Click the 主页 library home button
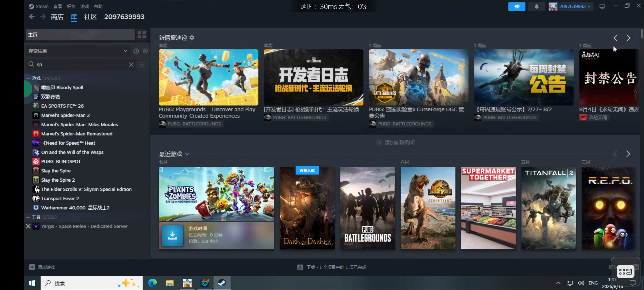This screenshot has width=644, height=290. [x=80, y=35]
